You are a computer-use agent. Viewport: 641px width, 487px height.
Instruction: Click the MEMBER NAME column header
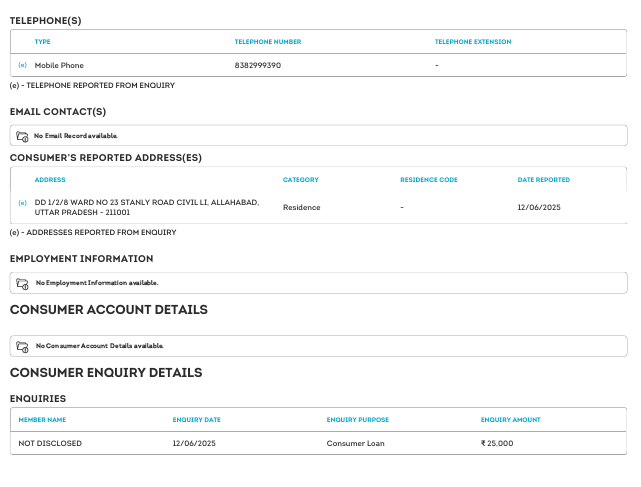(x=42, y=420)
